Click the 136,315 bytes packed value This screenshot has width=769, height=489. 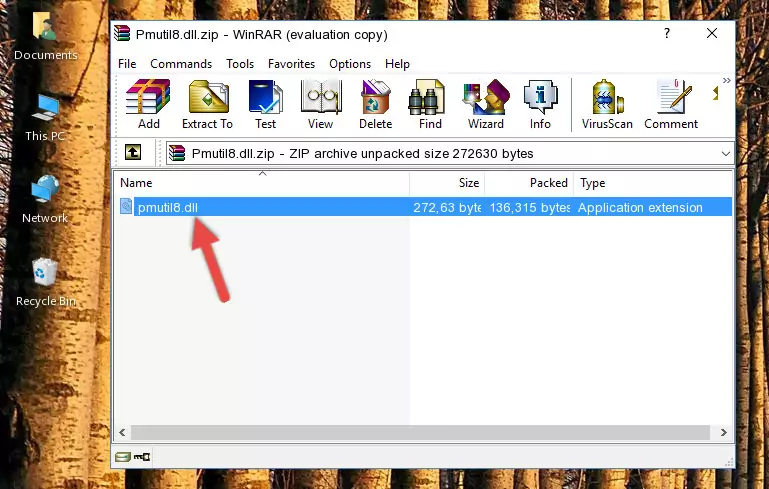(530, 207)
